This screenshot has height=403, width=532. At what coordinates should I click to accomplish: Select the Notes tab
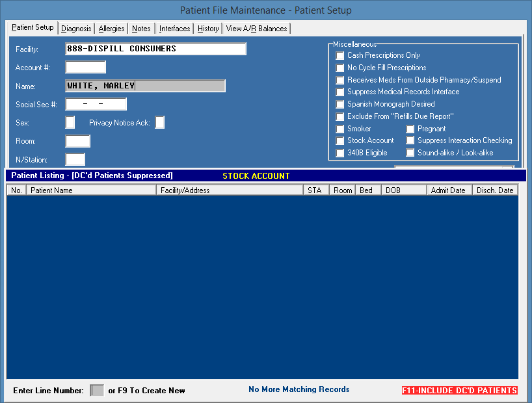click(x=141, y=28)
